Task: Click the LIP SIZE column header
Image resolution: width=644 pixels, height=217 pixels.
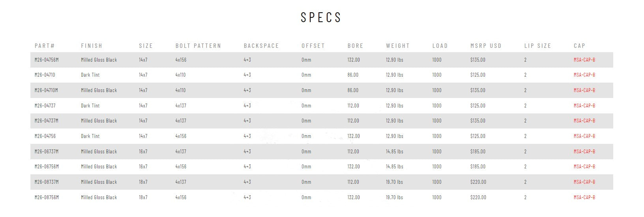Action: [x=537, y=46]
